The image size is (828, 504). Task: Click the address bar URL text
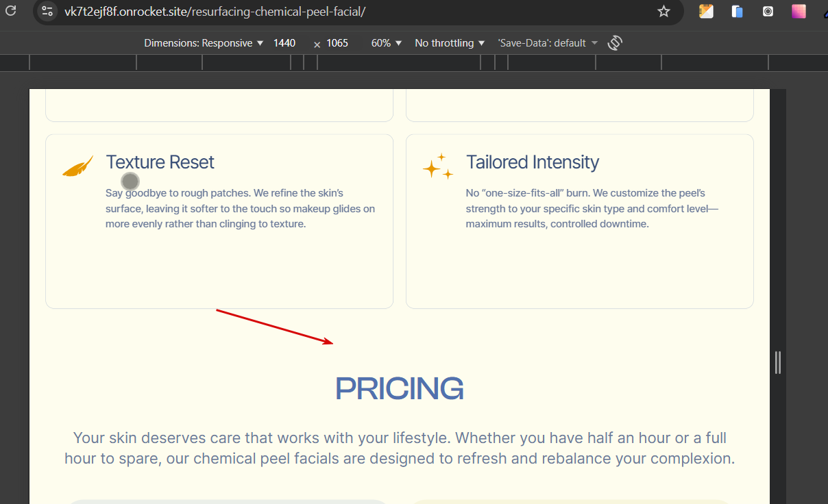click(215, 12)
